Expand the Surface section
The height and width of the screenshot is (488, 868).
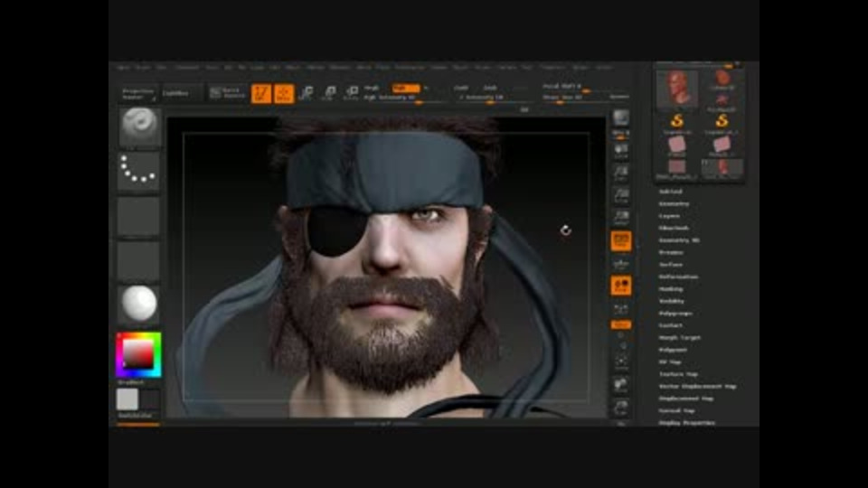[x=670, y=265]
